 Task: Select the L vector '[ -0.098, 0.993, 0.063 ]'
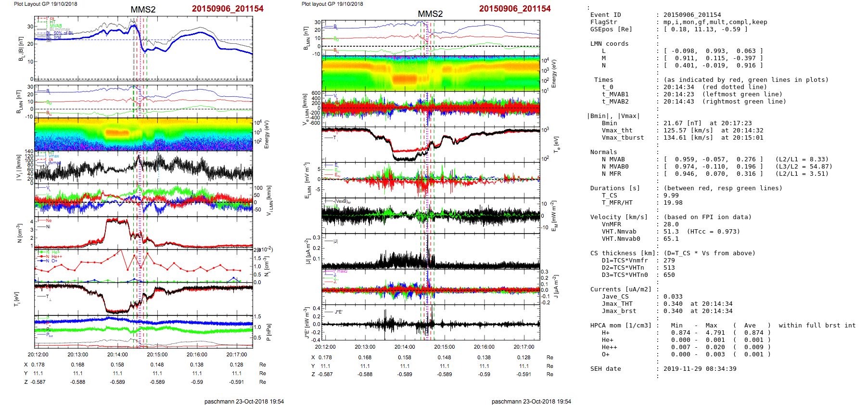point(713,51)
